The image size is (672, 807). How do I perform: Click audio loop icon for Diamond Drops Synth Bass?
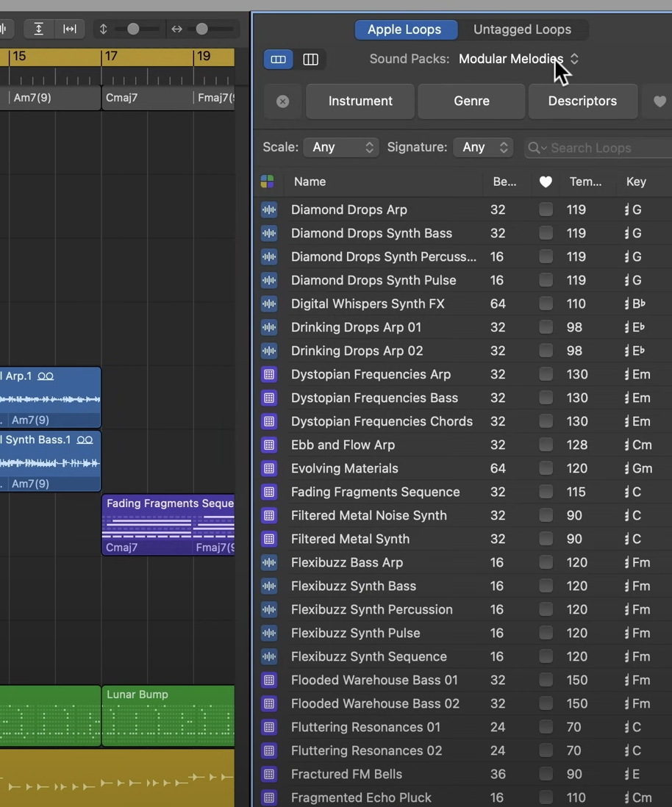[269, 233]
